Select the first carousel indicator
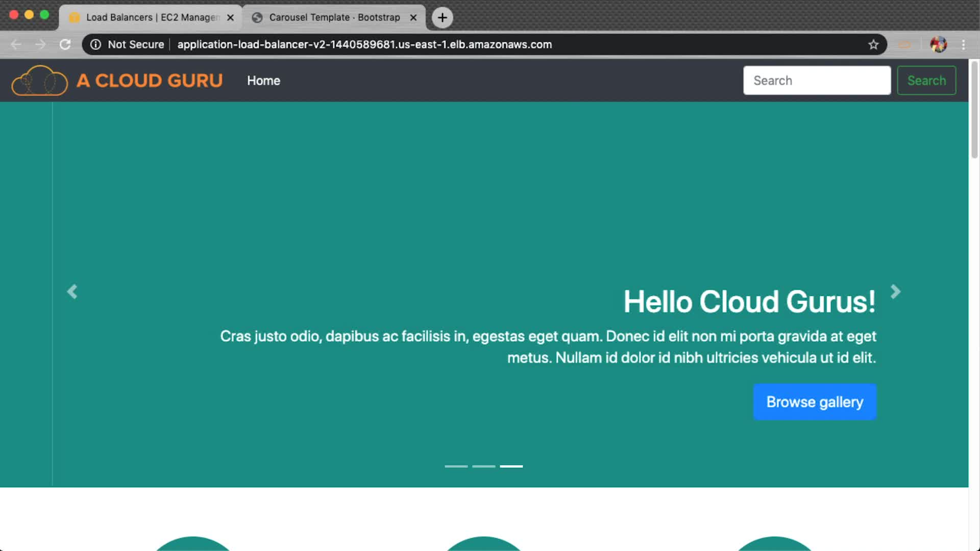This screenshot has width=980, height=551. [x=456, y=466]
